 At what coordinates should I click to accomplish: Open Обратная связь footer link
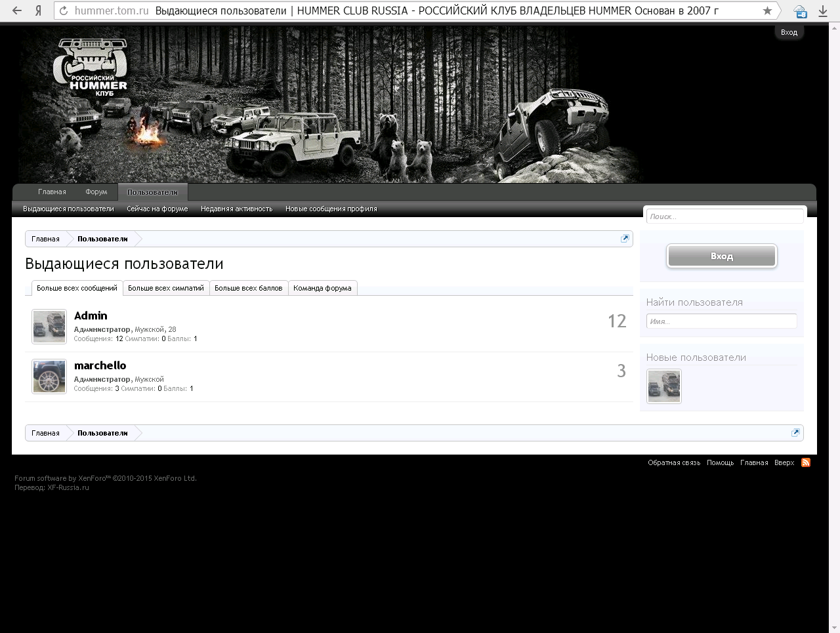click(x=674, y=462)
